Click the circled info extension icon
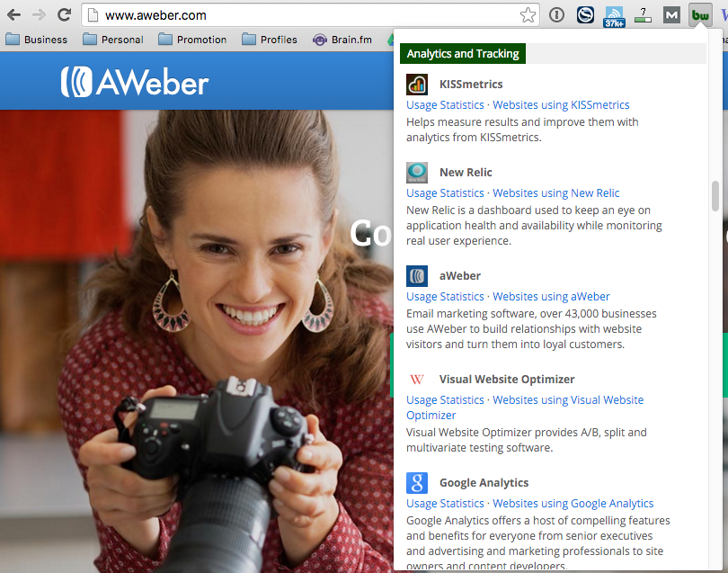 (x=556, y=15)
